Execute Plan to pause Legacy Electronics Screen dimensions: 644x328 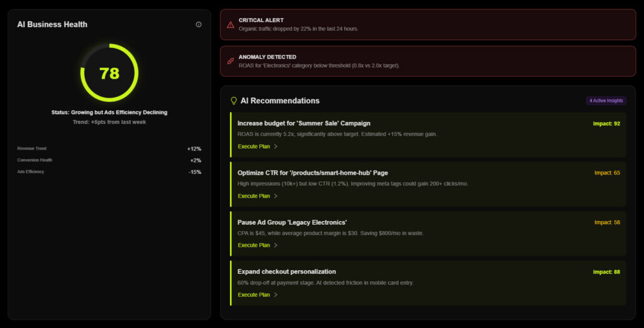(x=253, y=246)
